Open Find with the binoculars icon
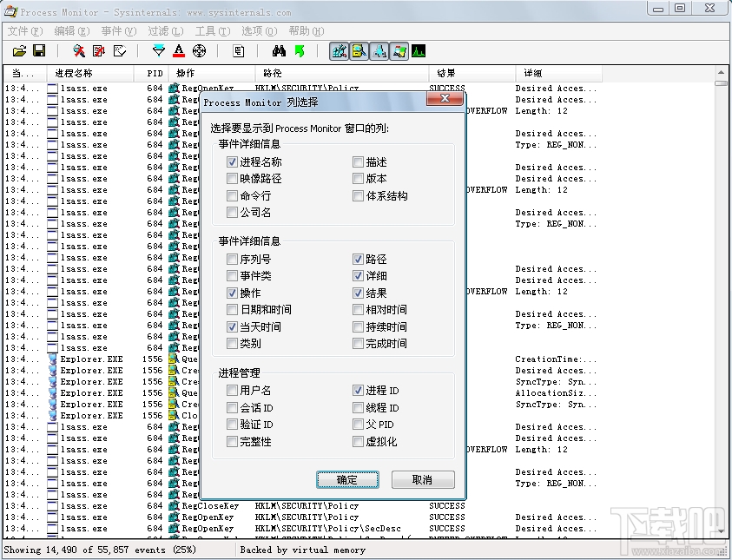The width and height of the screenshot is (732, 560). point(278,50)
